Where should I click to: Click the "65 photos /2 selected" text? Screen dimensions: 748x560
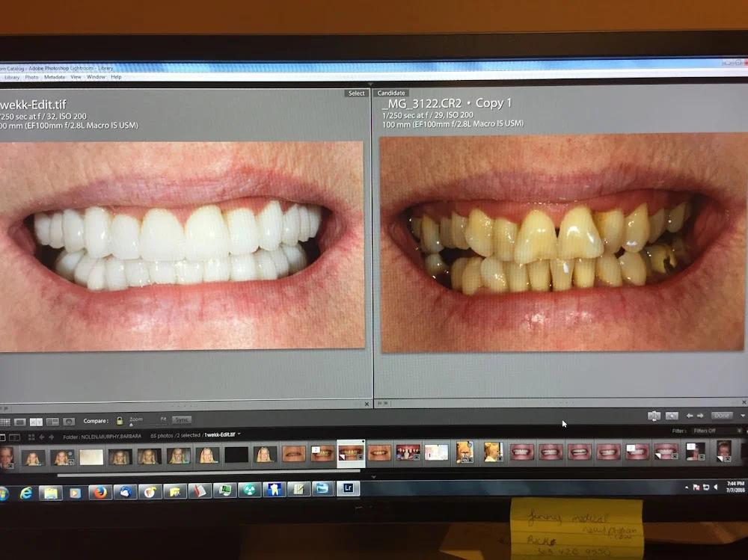175,435
